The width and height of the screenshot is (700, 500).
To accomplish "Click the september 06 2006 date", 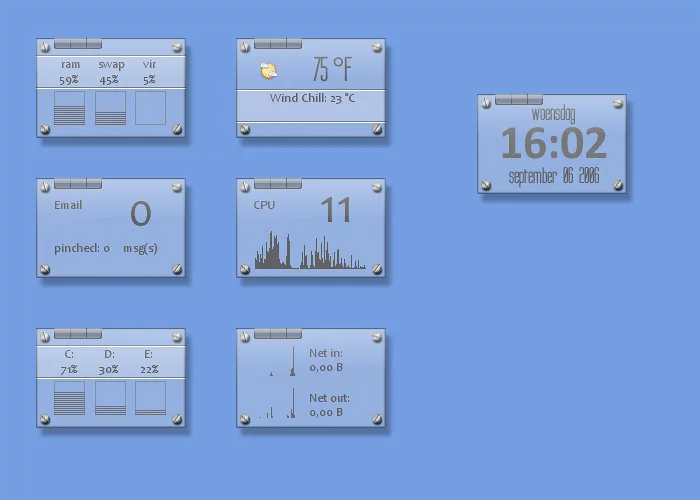I will 553,177.
